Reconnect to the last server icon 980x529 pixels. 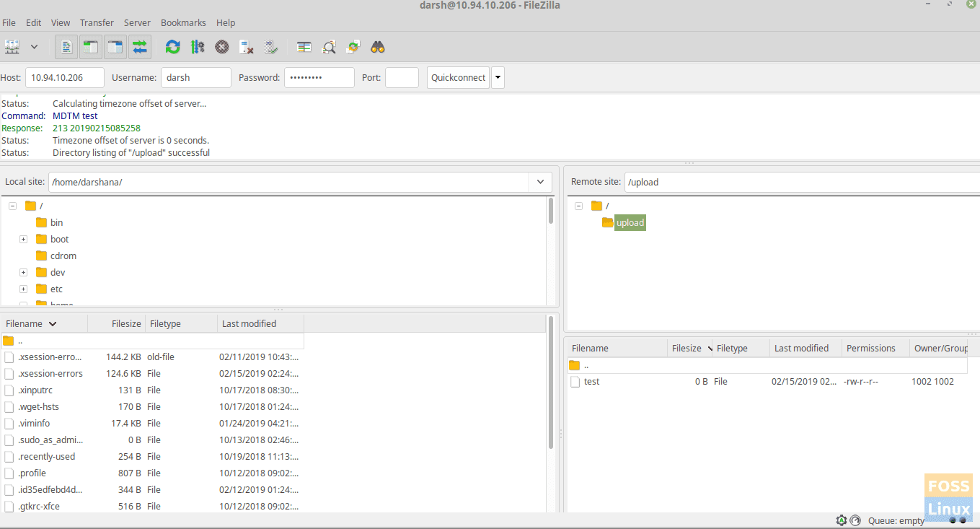[270, 47]
